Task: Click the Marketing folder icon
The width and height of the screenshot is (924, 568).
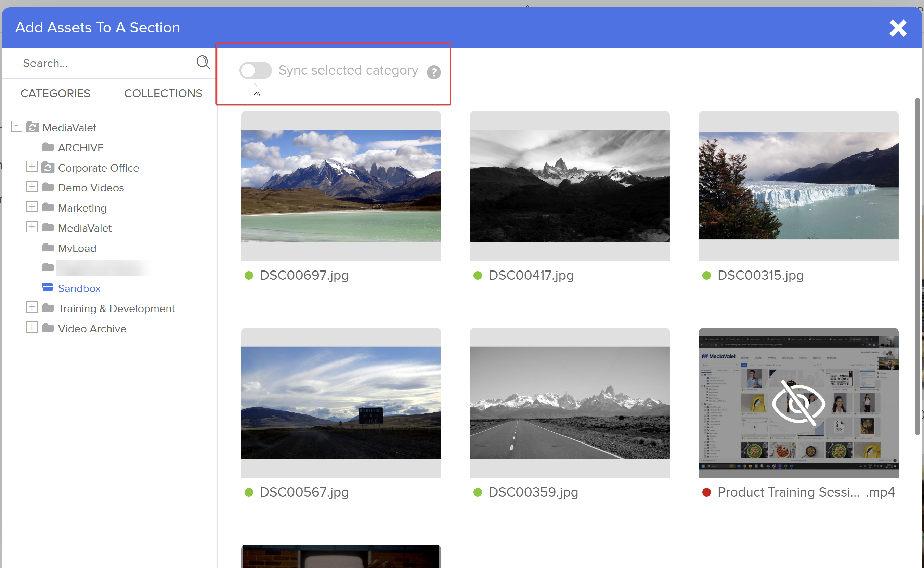Action: 48,207
